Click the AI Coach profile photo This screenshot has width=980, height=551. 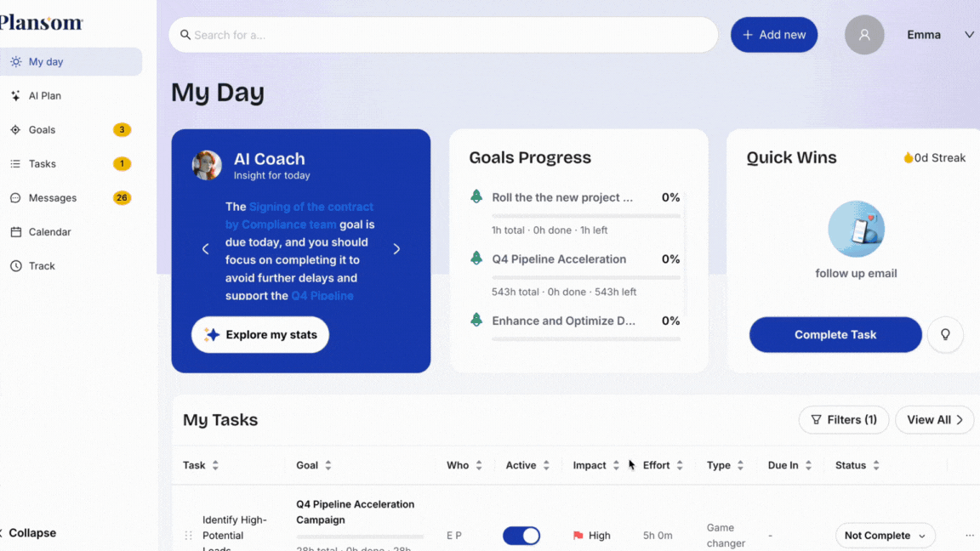(207, 165)
